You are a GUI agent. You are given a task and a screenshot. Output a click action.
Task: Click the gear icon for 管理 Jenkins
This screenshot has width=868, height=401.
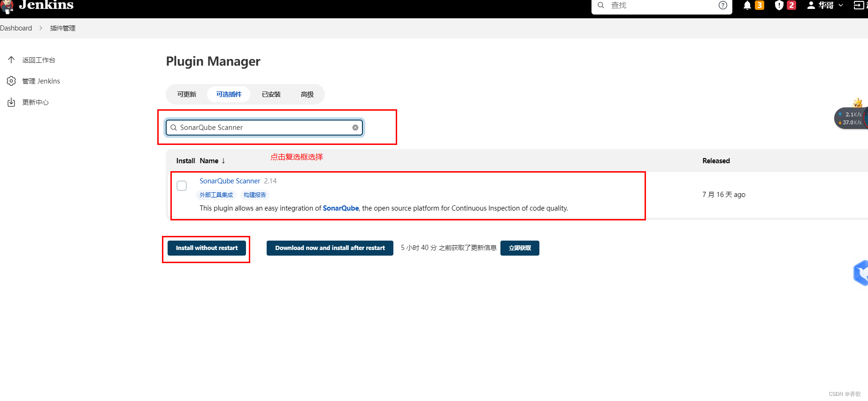point(11,81)
